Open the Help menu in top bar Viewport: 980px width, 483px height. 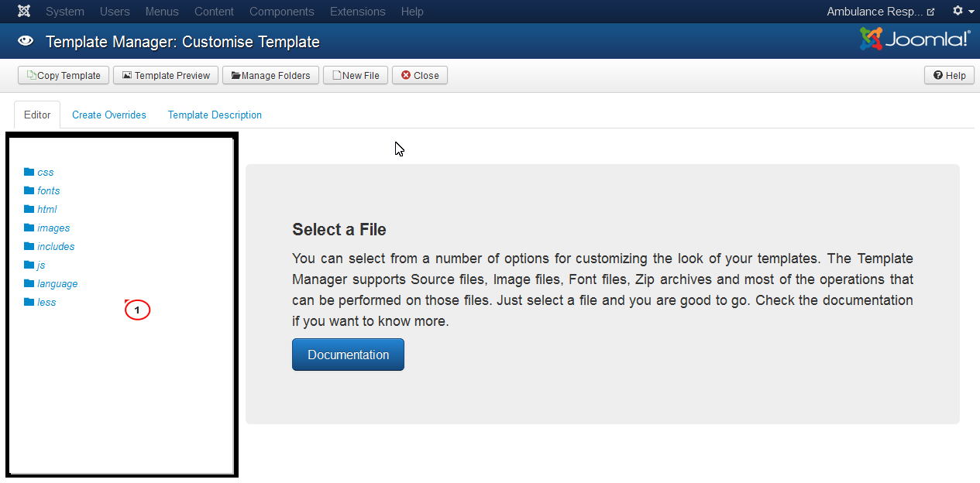pos(412,12)
